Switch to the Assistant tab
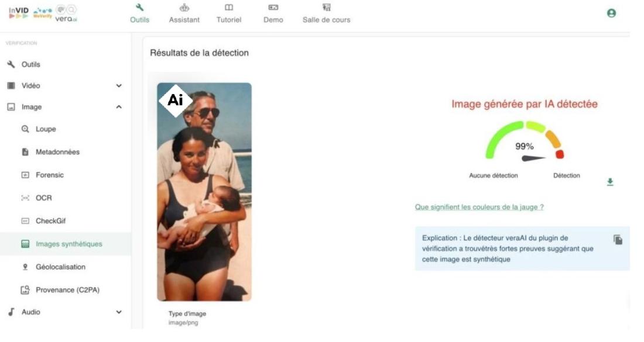Screen dimensions: 644x342 coord(184,13)
